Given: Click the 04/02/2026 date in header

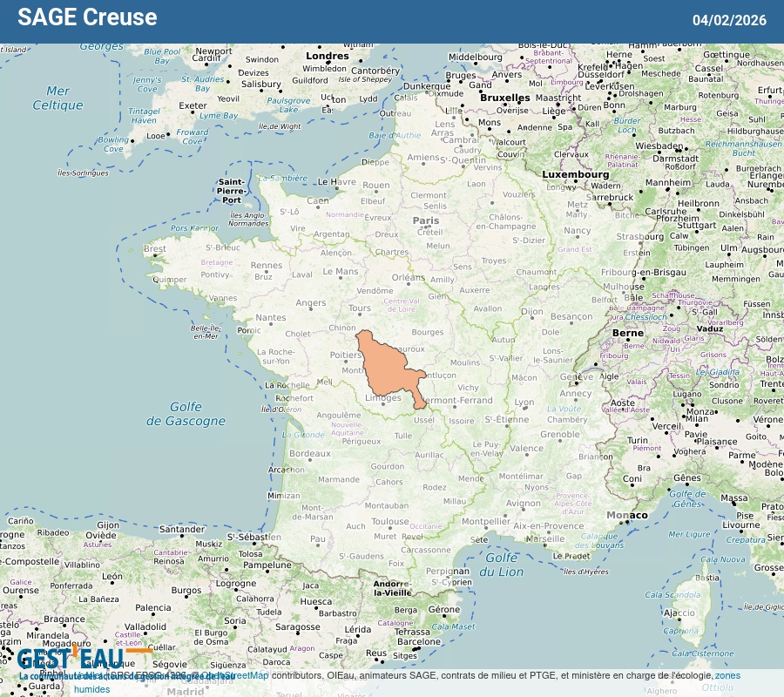Looking at the screenshot, I should pyautogui.click(x=729, y=20).
